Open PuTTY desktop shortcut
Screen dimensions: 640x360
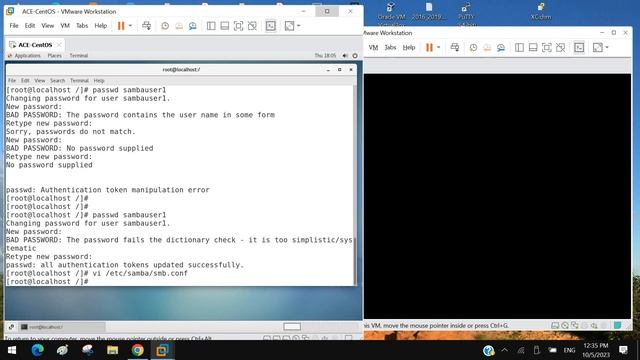tap(466, 12)
